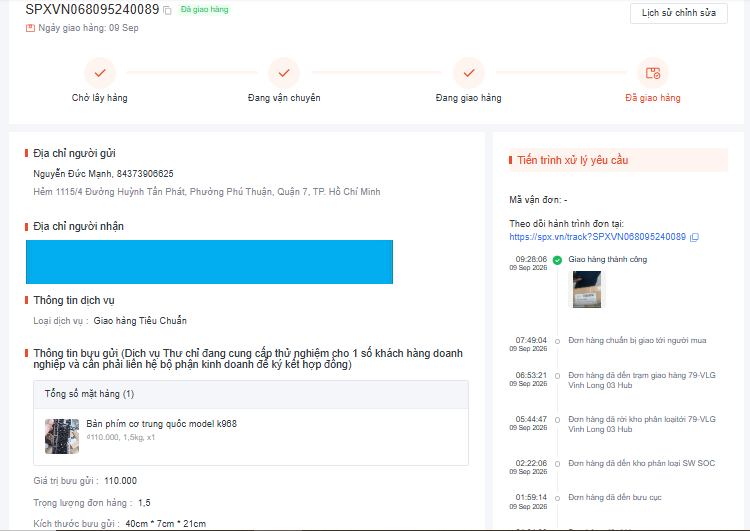Click Giao hàng Tiêu Chuẩn service type
This screenshot has width=750, height=531.
point(140,321)
